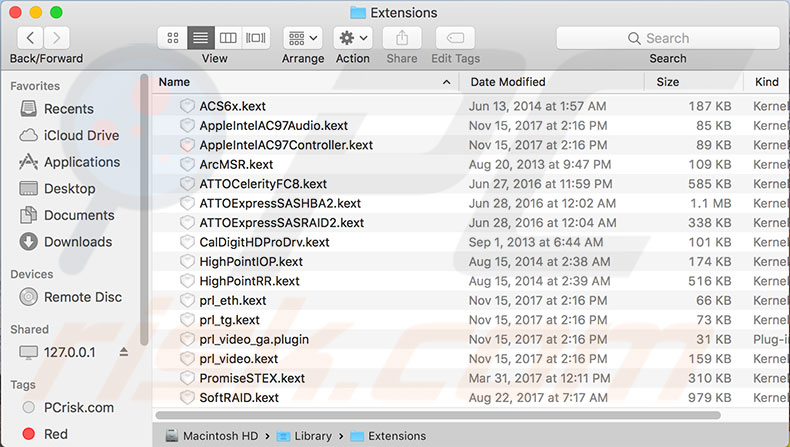Select the Red tag
790x447 pixels.
(x=45, y=434)
